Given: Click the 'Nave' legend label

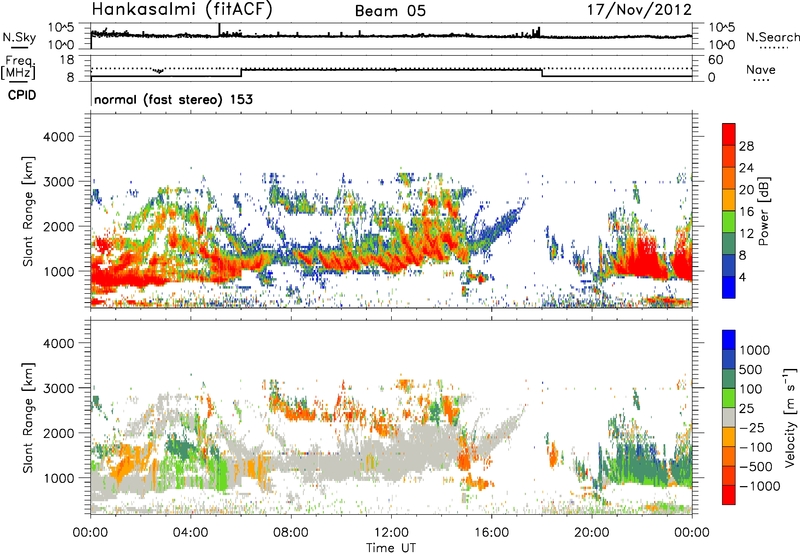Looking at the screenshot, I should (761, 69).
